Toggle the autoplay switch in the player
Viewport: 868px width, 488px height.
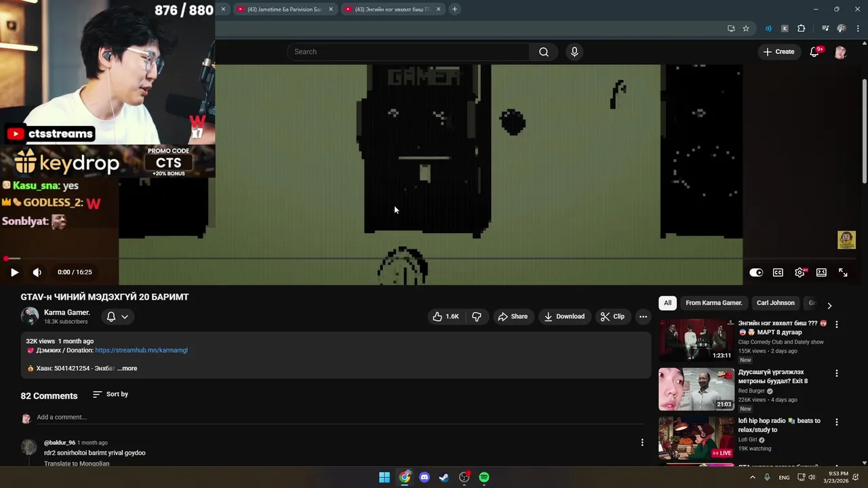[x=756, y=272]
